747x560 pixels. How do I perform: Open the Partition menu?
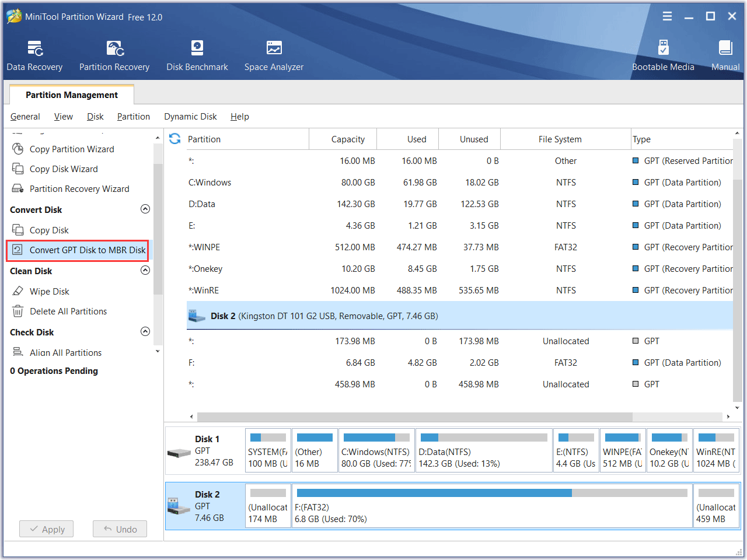[x=134, y=117]
